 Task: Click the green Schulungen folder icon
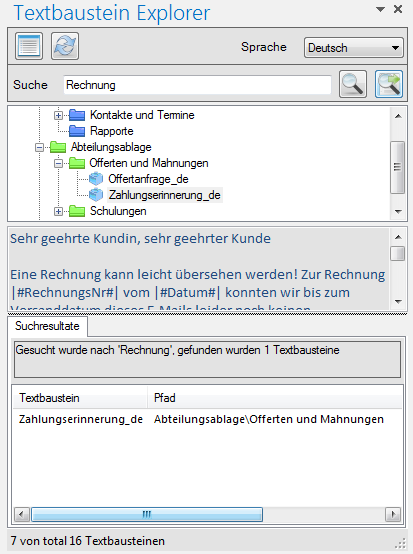tap(77, 211)
